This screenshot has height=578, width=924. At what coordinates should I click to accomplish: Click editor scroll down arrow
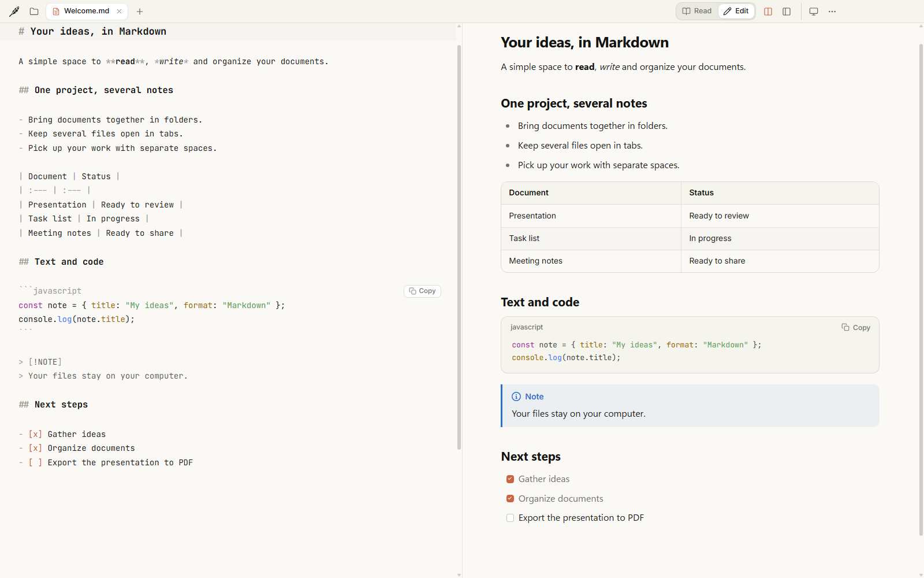click(x=459, y=575)
